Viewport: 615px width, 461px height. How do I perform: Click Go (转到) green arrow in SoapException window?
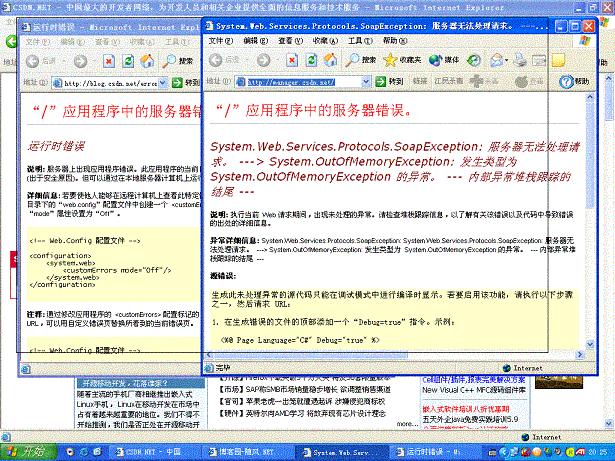tap(389, 81)
